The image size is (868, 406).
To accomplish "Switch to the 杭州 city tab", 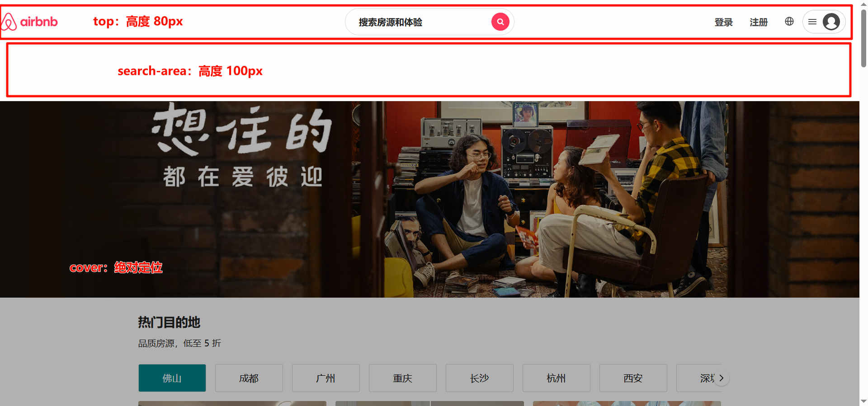I will click(556, 378).
